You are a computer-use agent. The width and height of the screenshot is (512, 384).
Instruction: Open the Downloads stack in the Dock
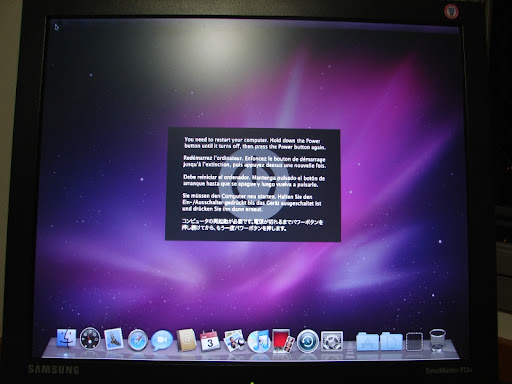pyautogui.click(x=414, y=342)
